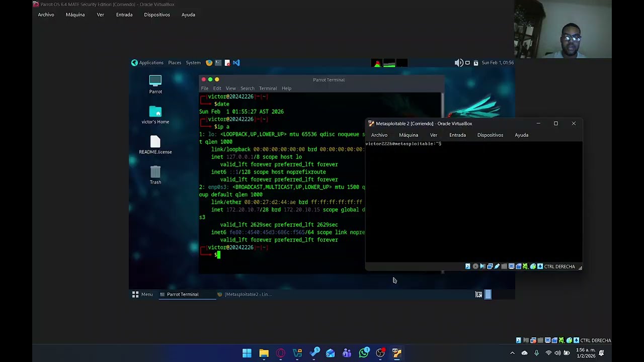Viewport: 644px width, 362px height.
Task: Click the Parrot network status panel icon
Action: (467, 63)
